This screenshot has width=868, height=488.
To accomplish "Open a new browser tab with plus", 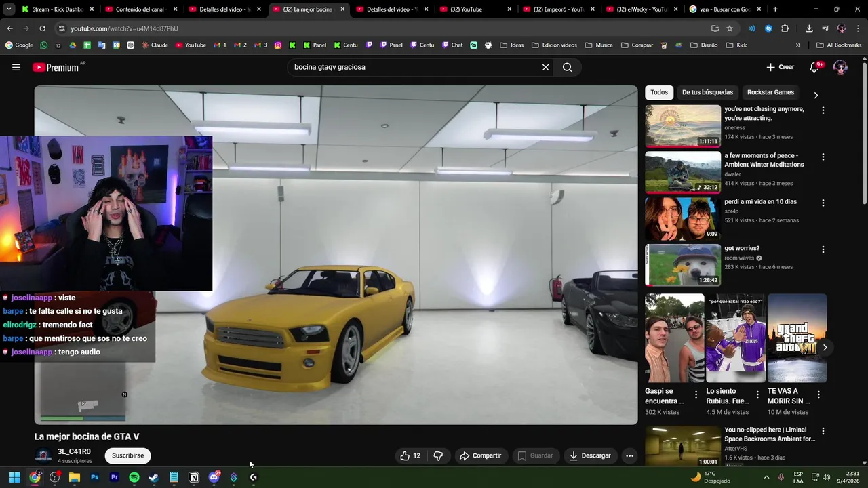I will coord(775,9).
